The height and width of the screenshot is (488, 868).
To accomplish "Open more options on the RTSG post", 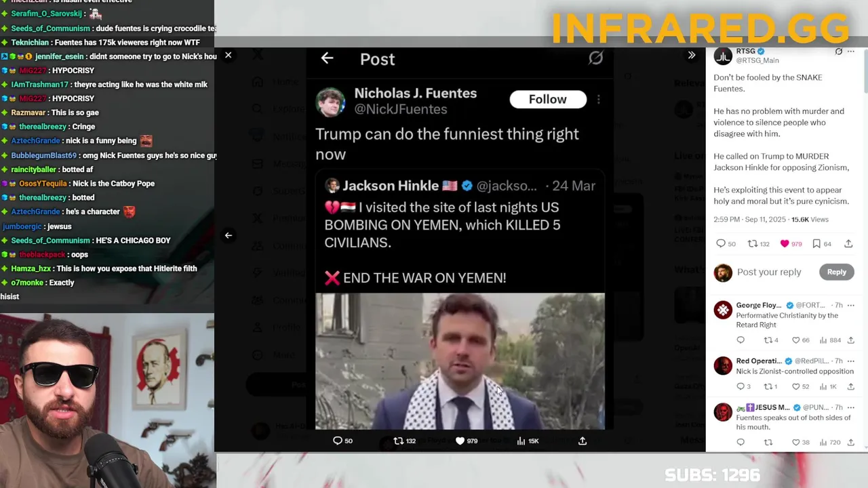I will [x=851, y=52].
